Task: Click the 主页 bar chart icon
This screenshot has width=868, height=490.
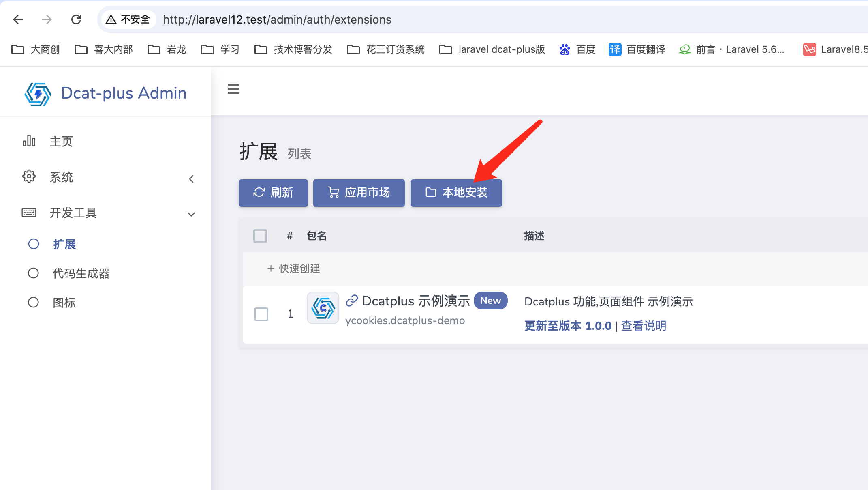Action: click(29, 141)
